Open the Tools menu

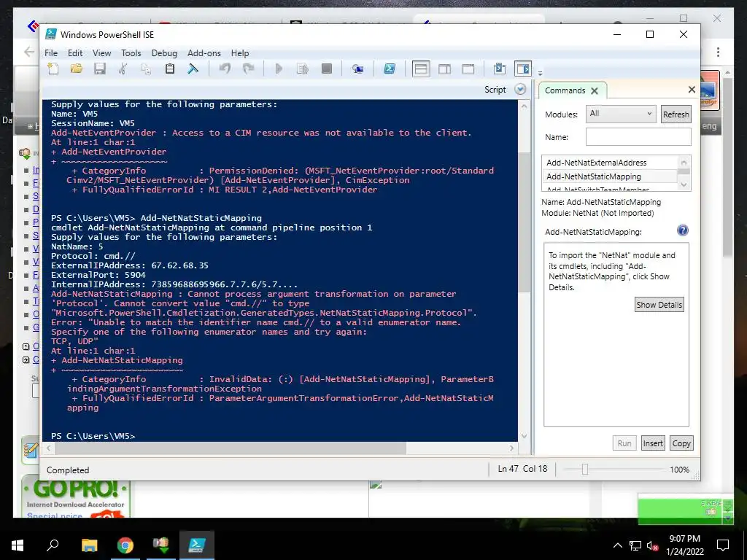click(131, 52)
